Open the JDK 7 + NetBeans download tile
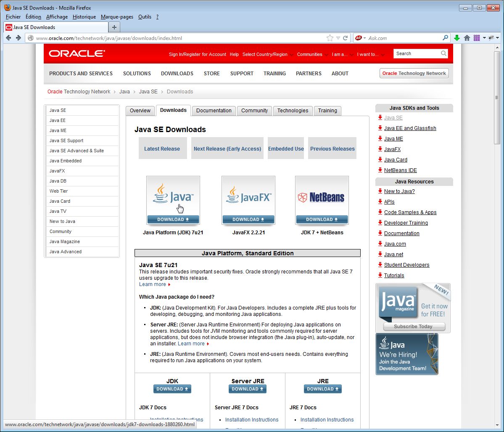The image size is (504, 432). point(322,200)
